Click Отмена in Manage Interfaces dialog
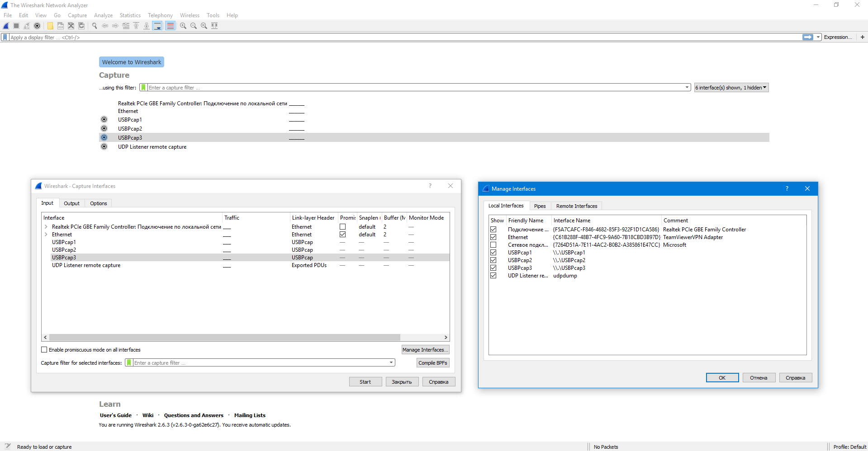Screen dimensions: 868x451 (x=759, y=378)
